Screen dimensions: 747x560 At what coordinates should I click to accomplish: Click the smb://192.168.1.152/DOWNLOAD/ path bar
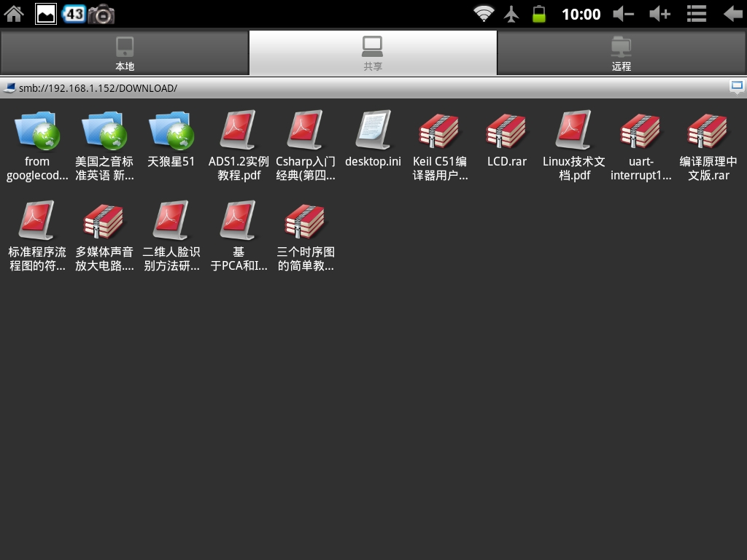pos(373,88)
